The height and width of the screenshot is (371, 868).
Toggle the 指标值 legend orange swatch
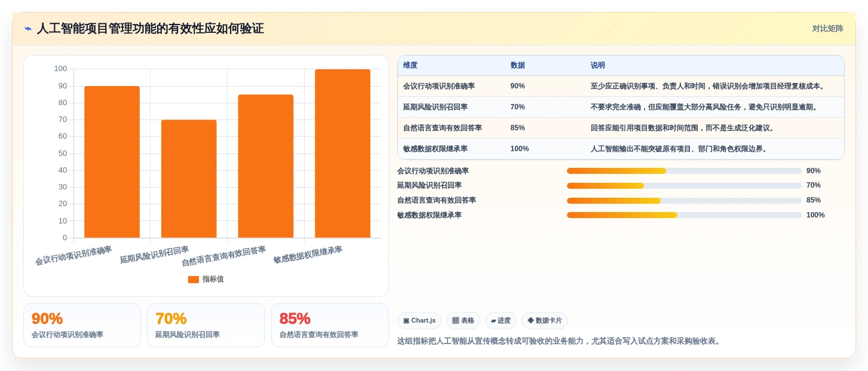tap(193, 280)
